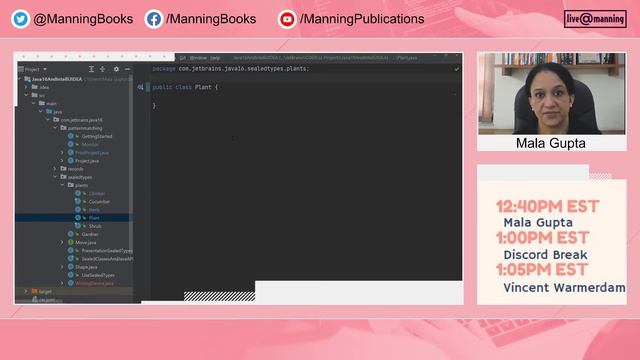Image resolution: width=640 pixels, height=360 pixels.
Task: Select Project.java in the tree
Action: (87, 161)
